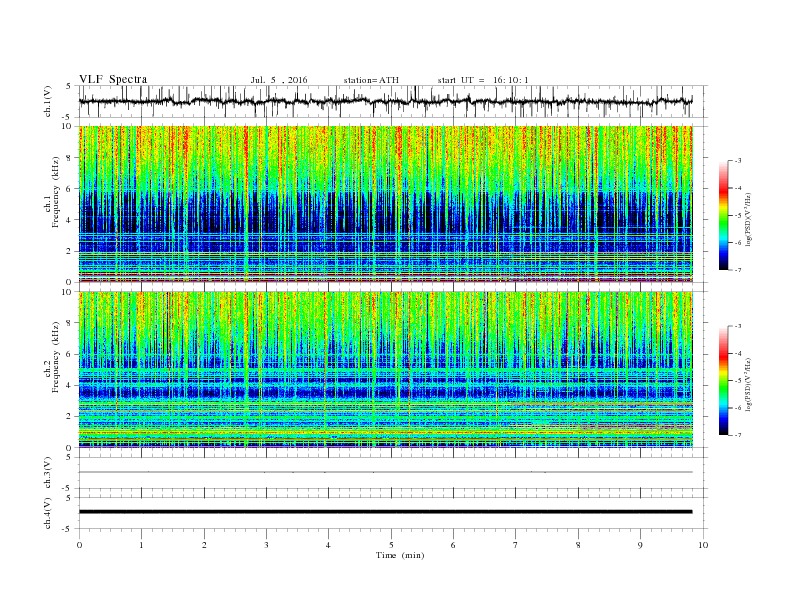The height and width of the screenshot is (612, 792).
Task: Click the 'Time (min)' axis title
Action: (x=400, y=555)
